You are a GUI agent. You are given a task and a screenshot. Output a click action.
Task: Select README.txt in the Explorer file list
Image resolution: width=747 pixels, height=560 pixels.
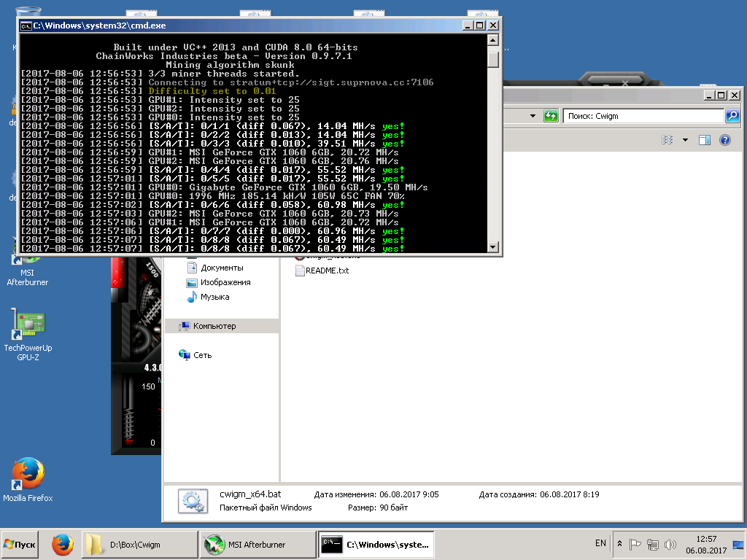click(327, 271)
